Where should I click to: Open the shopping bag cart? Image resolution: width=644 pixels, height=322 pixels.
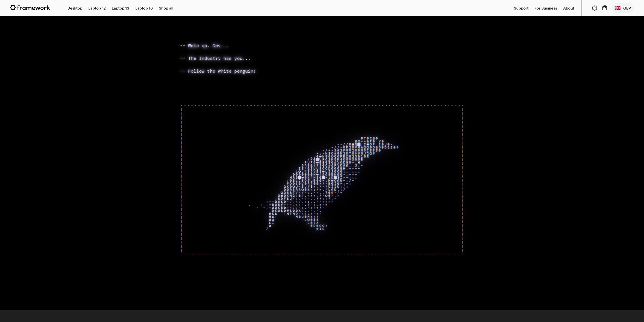(605, 8)
